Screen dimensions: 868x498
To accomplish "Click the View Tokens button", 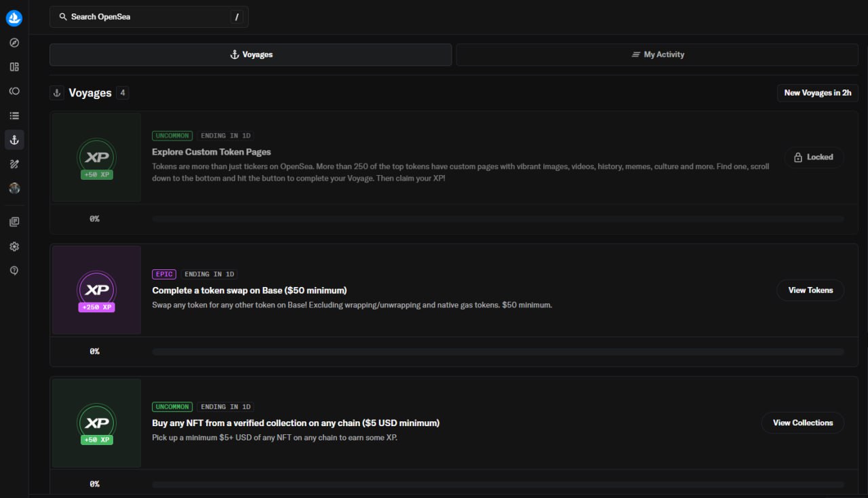I will [x=810, y=290].
